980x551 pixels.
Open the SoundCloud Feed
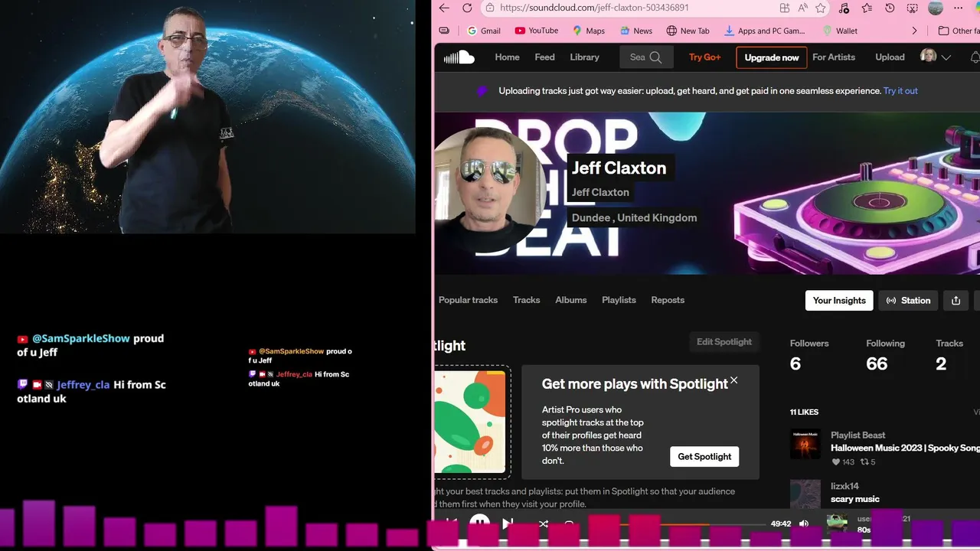pos(544,57)
